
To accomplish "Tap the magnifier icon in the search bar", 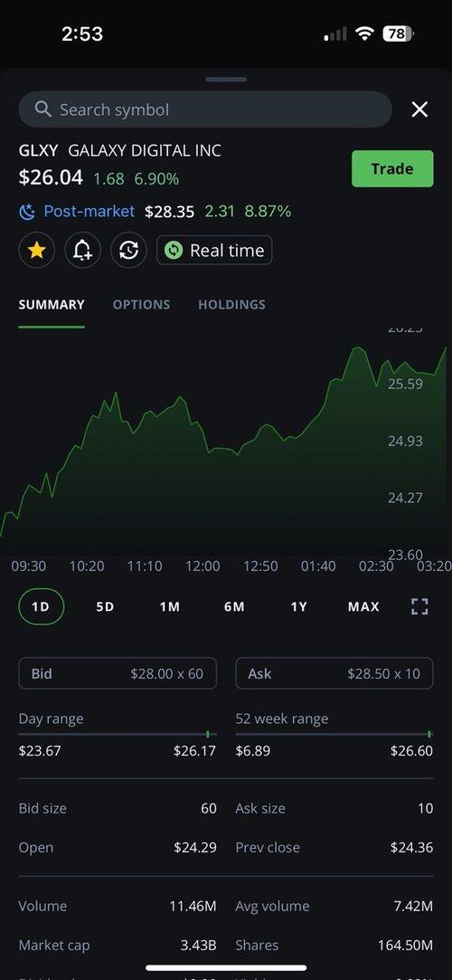I will (x=43, y=109).
